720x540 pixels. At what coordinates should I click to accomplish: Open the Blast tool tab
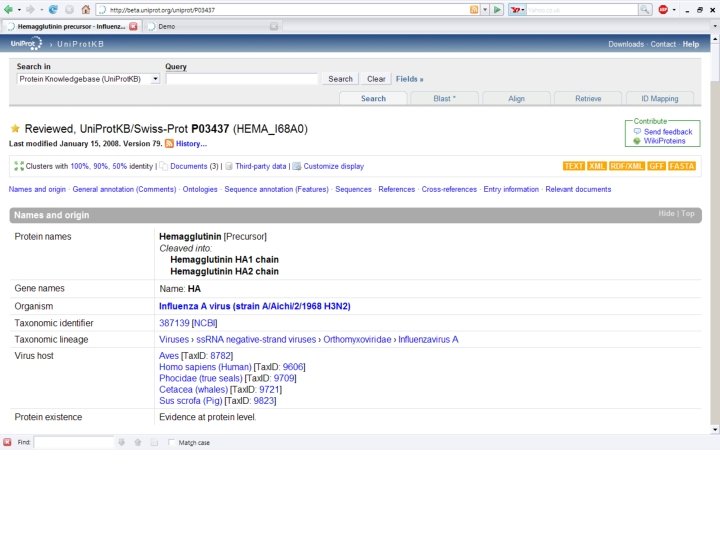(x=444, y=98)
